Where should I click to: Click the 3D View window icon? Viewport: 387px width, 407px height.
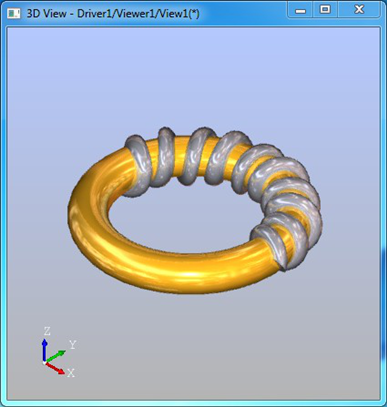(13, 14)
